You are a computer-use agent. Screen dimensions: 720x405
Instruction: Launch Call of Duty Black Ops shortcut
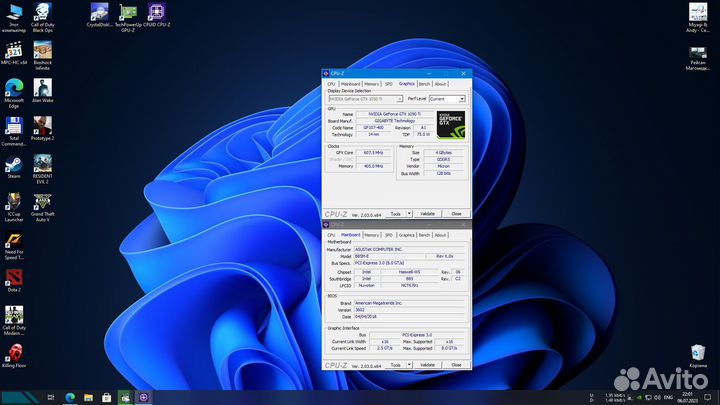pyautogui.click(x=42, y=17)
